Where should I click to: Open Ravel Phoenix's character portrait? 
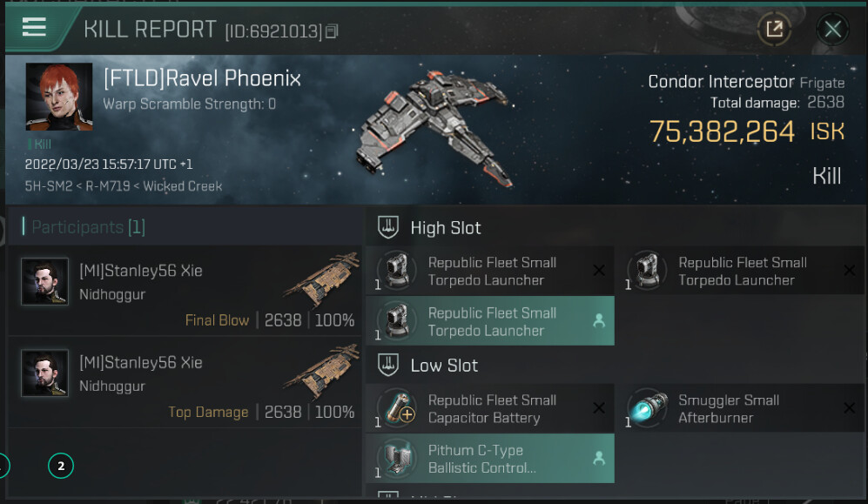coord(59,97)
